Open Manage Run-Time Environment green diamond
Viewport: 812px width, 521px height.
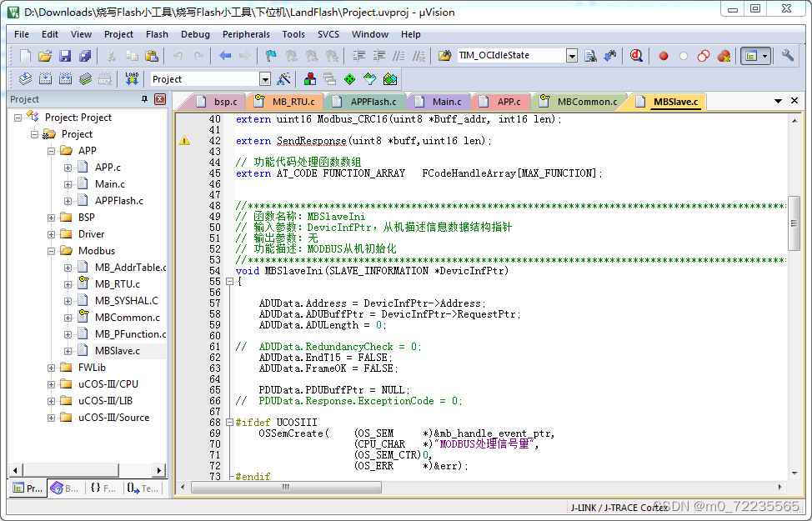[349, 78]
